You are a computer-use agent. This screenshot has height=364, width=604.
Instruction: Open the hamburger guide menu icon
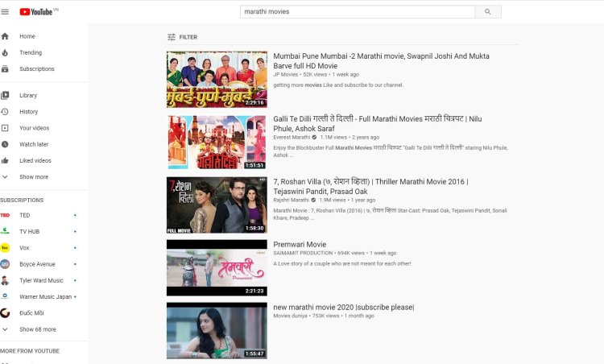[x=5, y=12]
